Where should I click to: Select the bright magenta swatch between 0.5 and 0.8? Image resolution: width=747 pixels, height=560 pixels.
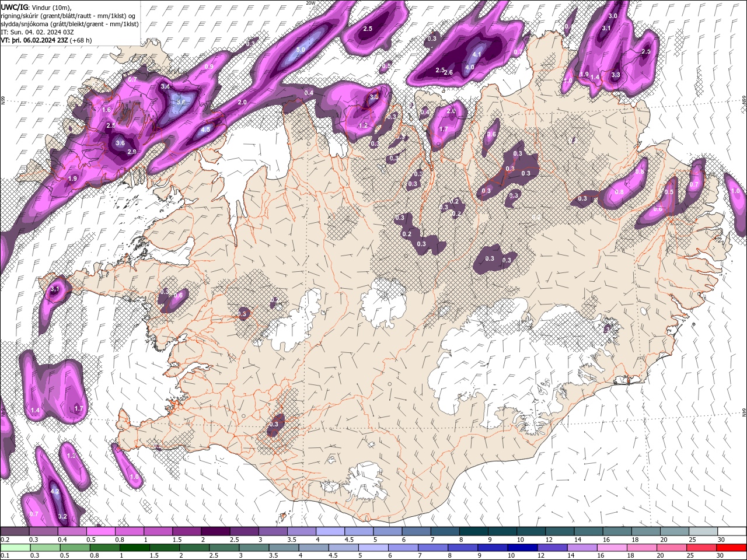point(101,531)
